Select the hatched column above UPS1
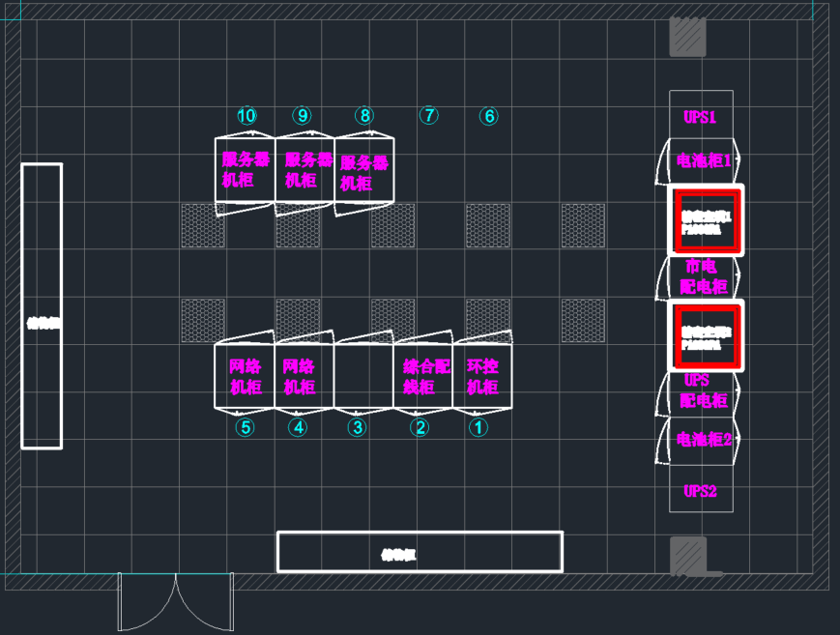The height and width of the screenshot is (635, 840). click(x=687, y=37)
